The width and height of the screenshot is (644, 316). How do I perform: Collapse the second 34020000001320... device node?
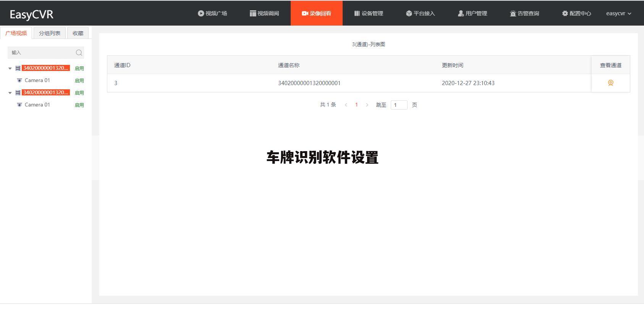tap(10, 93)
